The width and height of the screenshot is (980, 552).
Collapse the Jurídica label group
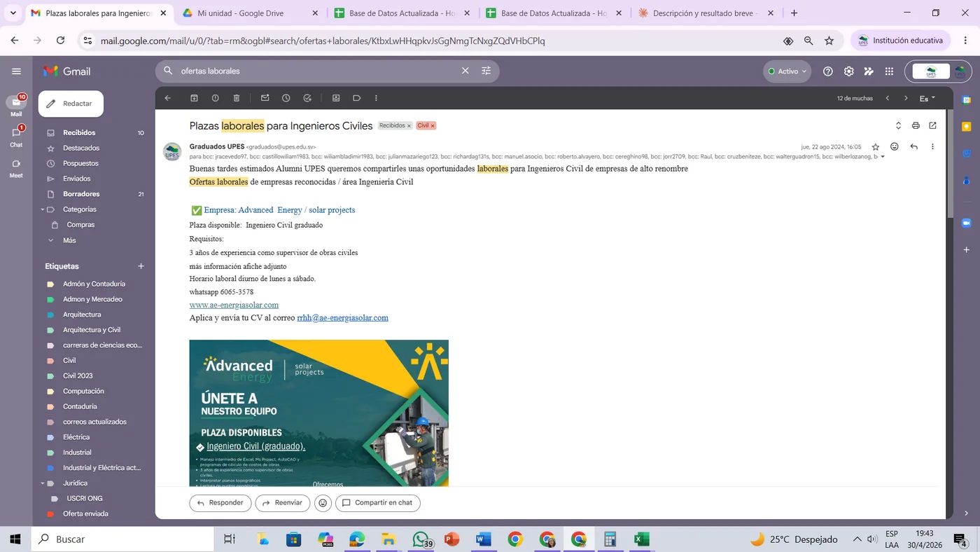(x=42, y=483)
